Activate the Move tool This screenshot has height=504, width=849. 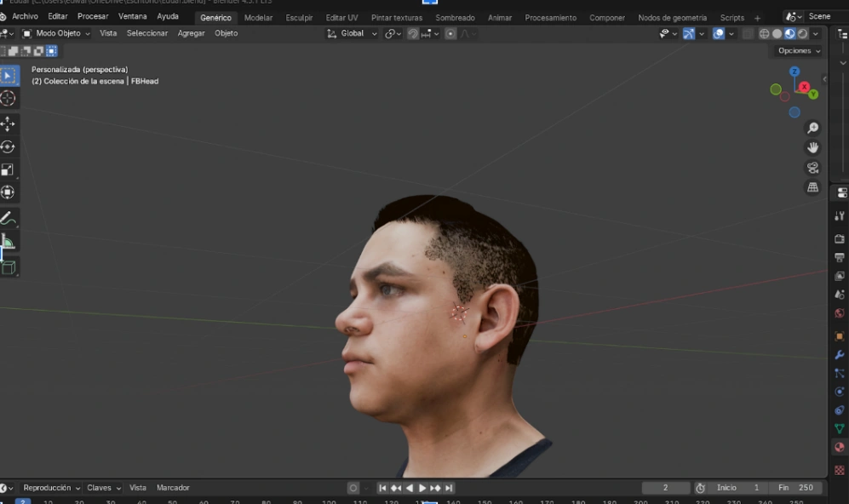coord(9,123)
